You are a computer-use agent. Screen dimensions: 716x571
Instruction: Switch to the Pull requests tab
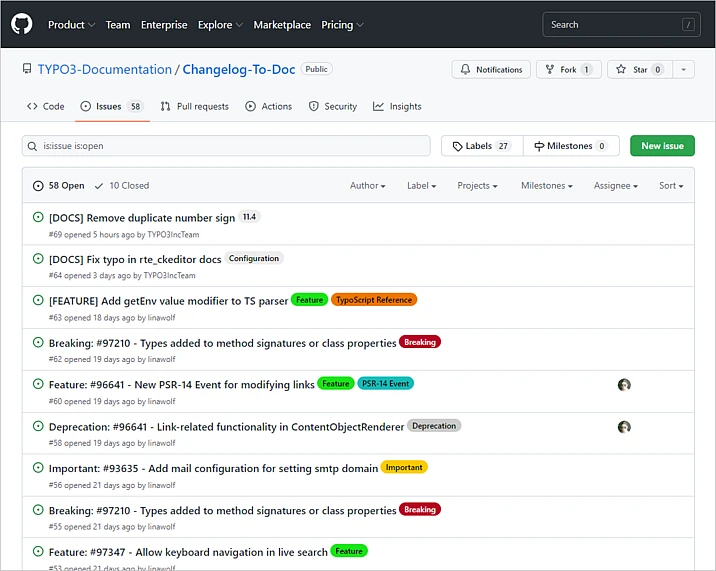pos(195,106)
